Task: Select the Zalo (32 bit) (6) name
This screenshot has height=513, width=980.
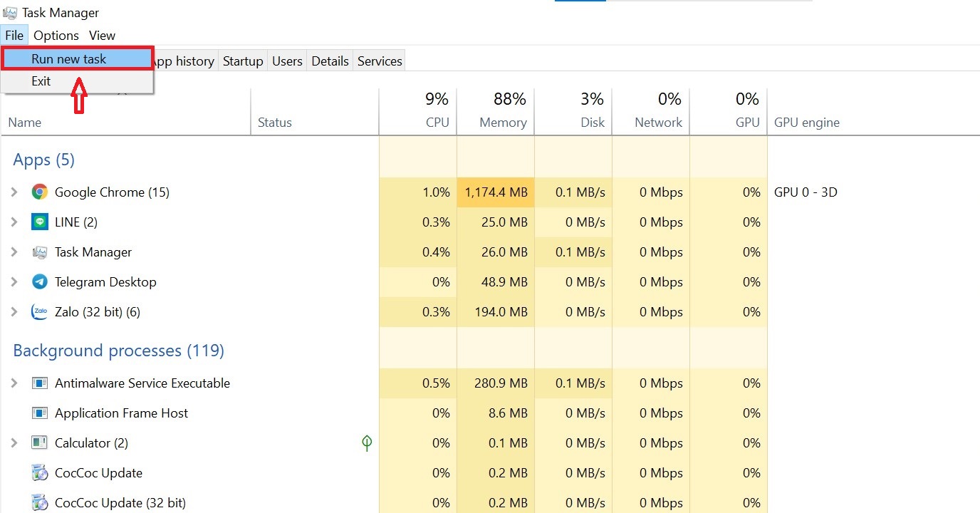Action: point(98,311)
